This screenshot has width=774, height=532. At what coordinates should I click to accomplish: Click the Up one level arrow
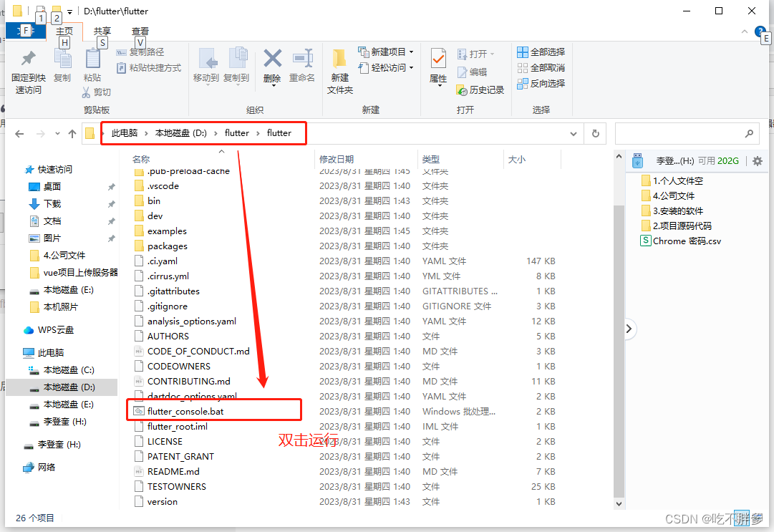point(72,134)
